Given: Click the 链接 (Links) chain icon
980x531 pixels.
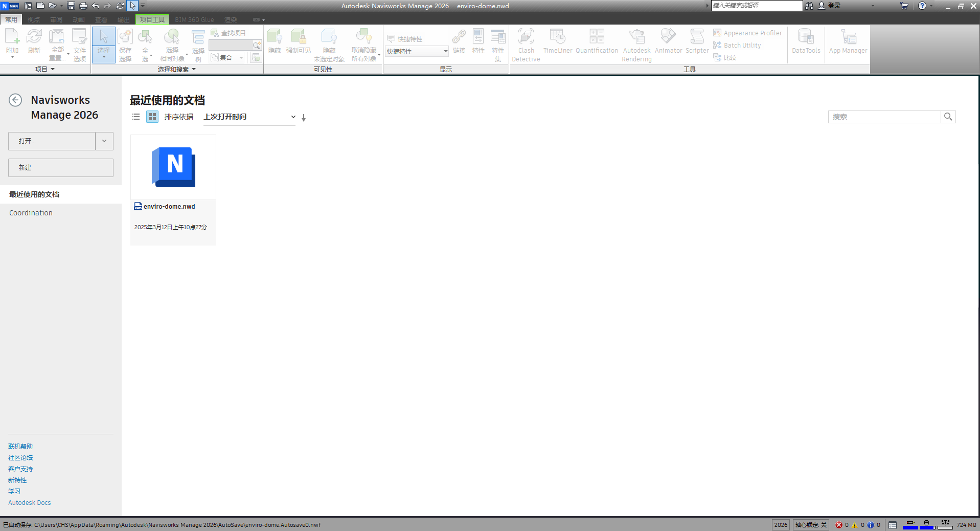Looking at the screenshot, I should (459, 41).
